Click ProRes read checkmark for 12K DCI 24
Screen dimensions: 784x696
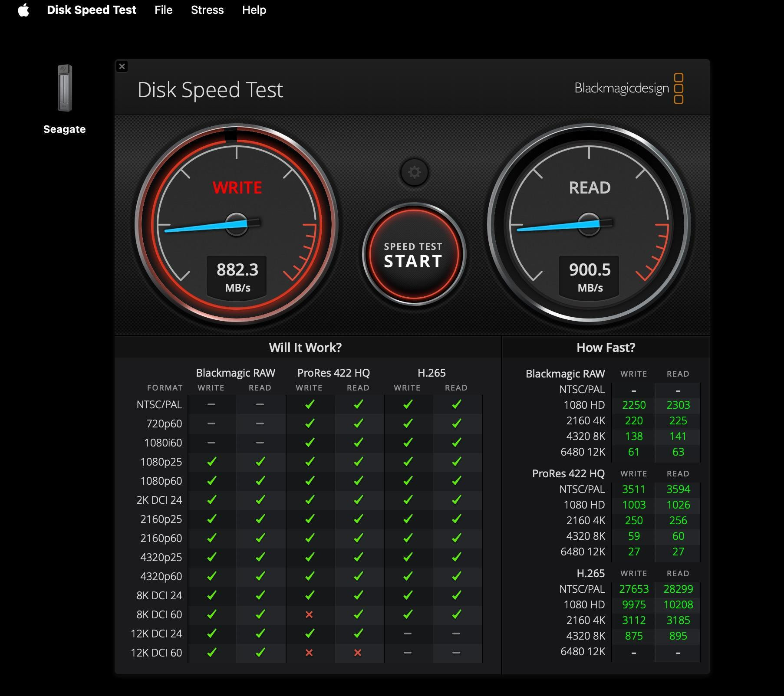tap(358, 634)
